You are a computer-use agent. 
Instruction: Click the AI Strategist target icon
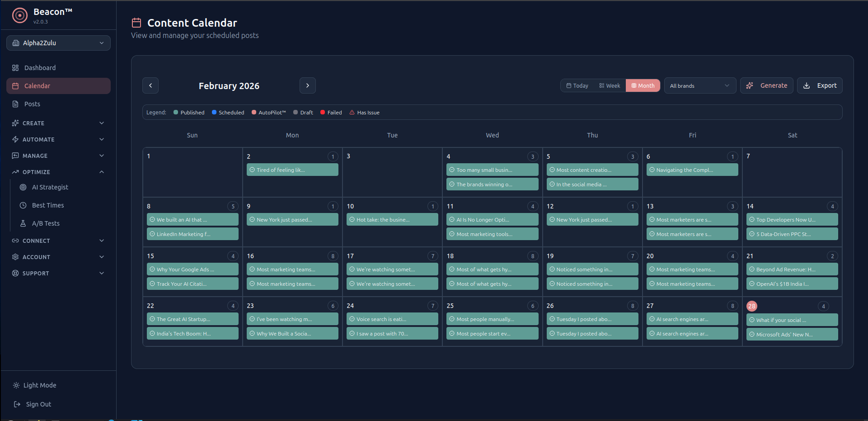[23, 187]
